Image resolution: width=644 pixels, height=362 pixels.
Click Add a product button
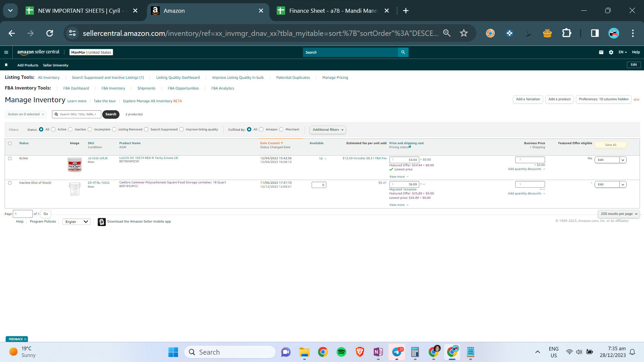pyautogui.click(x=559, y=99)
